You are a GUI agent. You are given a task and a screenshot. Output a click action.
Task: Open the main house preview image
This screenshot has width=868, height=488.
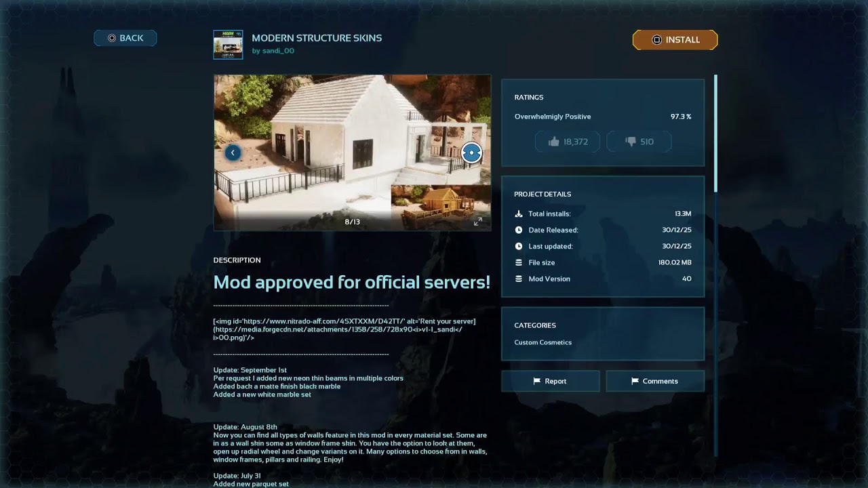[352, 152]
